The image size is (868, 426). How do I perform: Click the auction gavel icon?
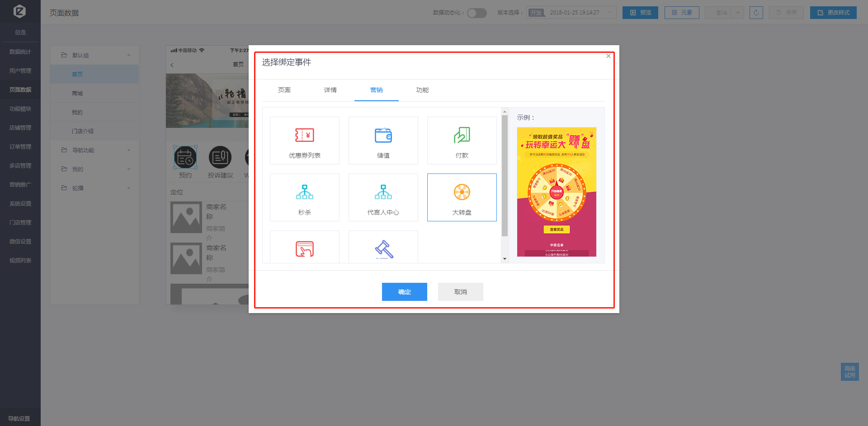(x=384, y=249)
